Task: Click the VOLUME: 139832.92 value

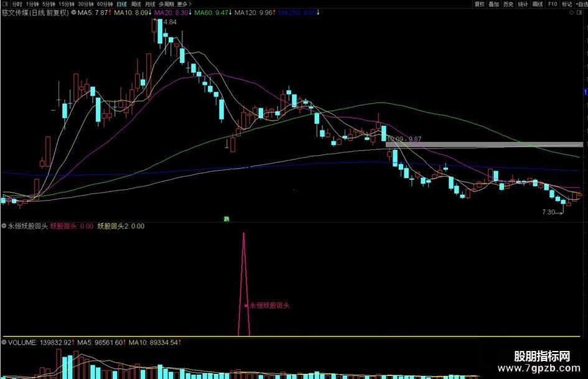Action: [41, 342]
